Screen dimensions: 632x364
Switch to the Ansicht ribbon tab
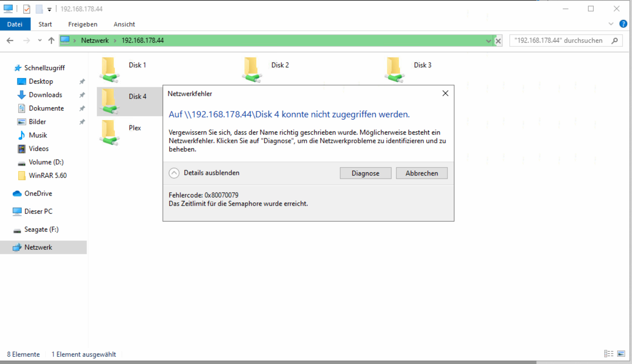(124, 24)
